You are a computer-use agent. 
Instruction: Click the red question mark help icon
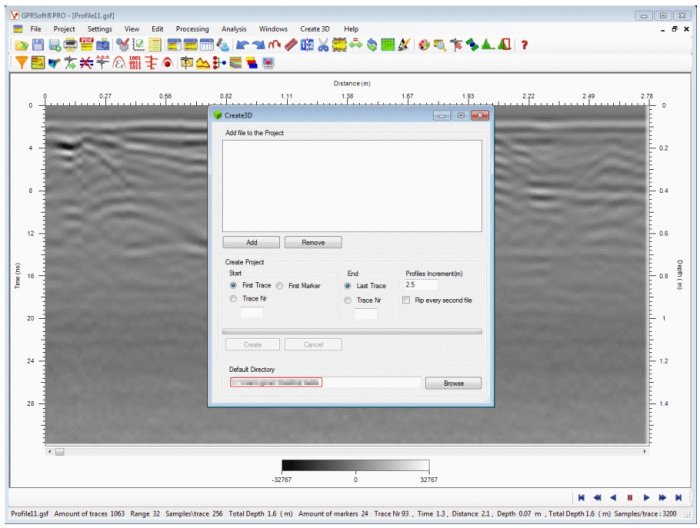tap(524, 45)
